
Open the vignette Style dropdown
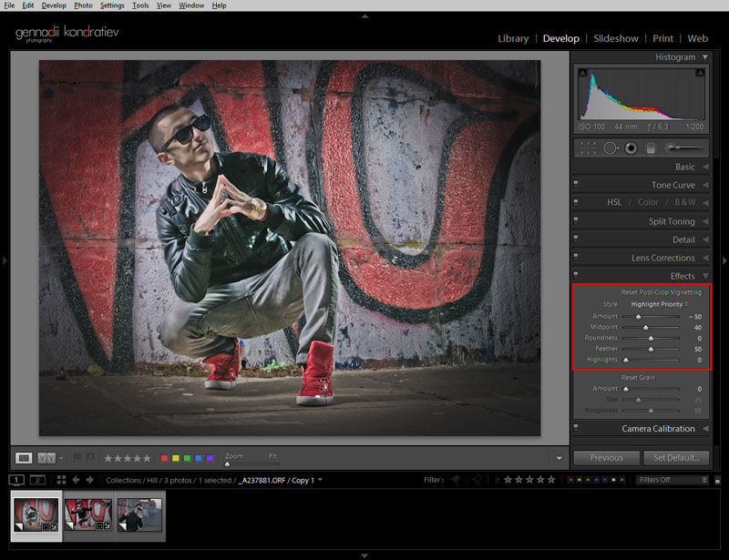(659, 304)
